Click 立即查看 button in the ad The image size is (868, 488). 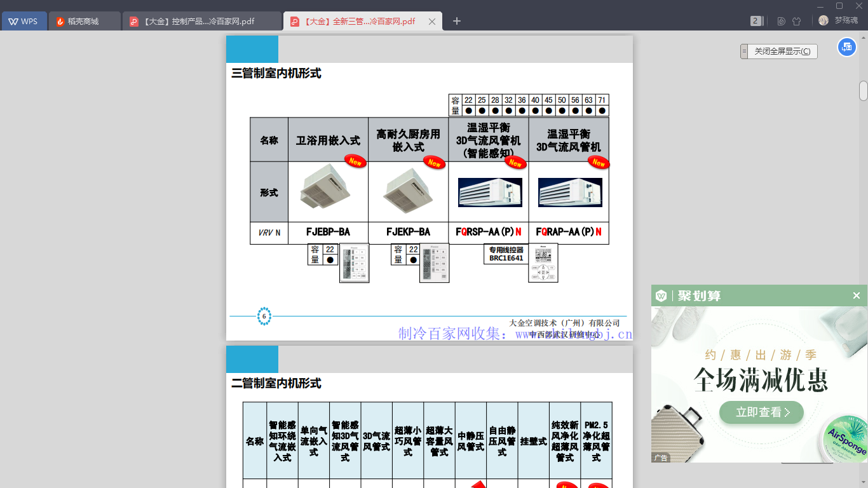coord(761,412)
